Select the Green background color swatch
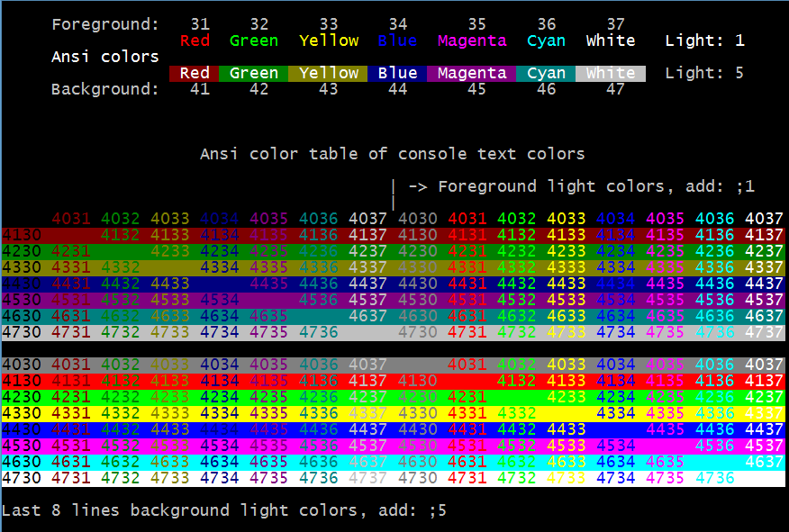The height and width of the screenshot is (532, 789). point(254,74)
